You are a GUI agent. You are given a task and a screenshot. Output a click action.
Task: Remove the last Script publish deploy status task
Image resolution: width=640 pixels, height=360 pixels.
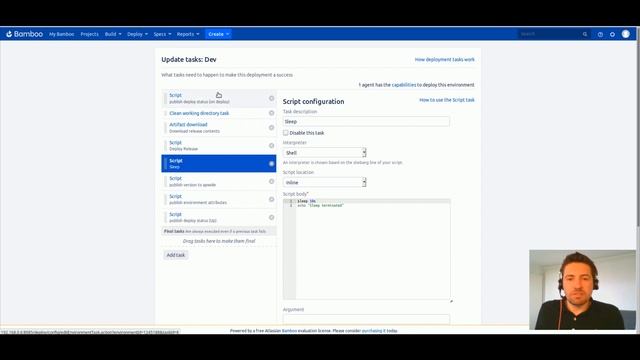point(271,218)
